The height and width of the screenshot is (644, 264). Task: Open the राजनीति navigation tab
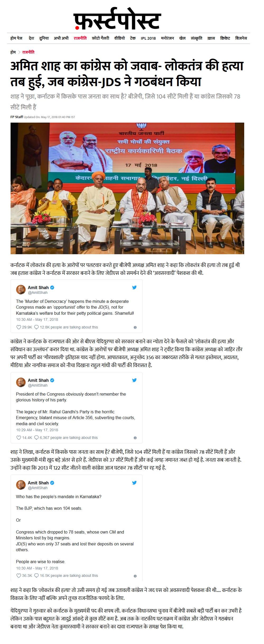[x=80, y=38]
